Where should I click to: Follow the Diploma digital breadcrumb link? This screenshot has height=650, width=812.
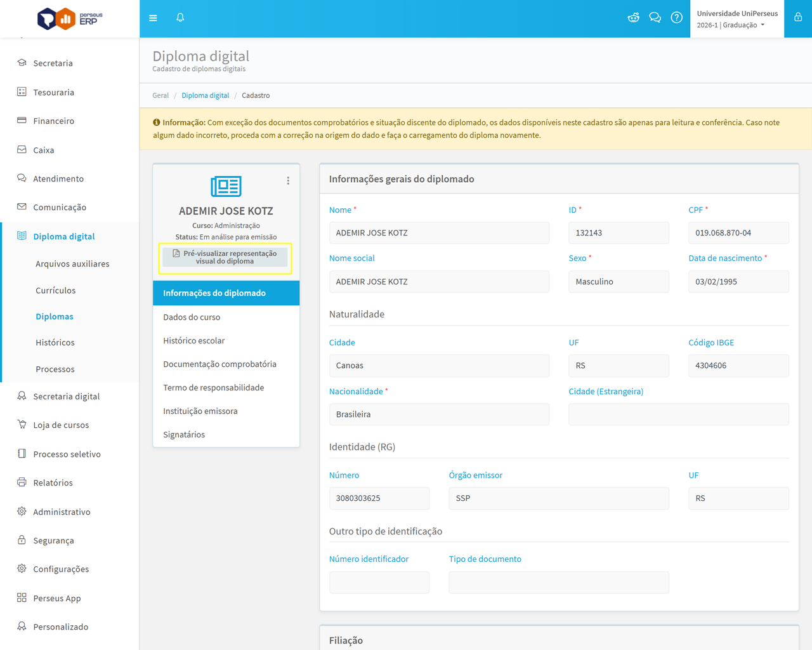205,95
